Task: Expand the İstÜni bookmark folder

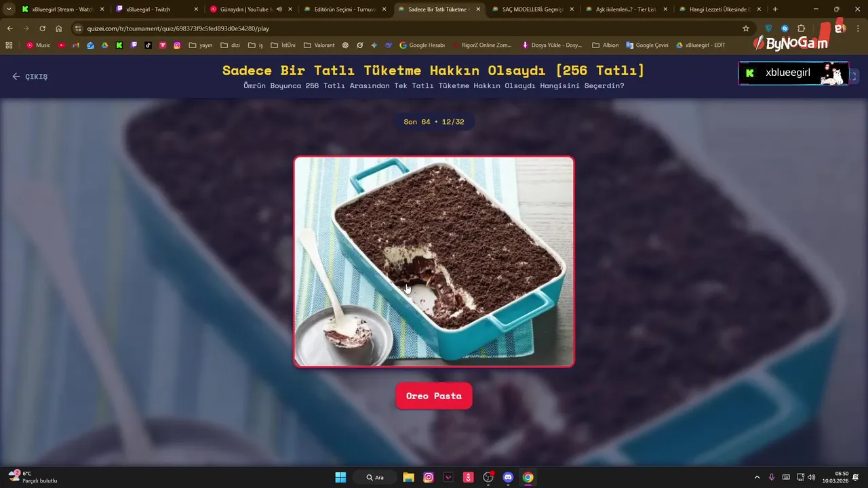Action: point(283,45)
